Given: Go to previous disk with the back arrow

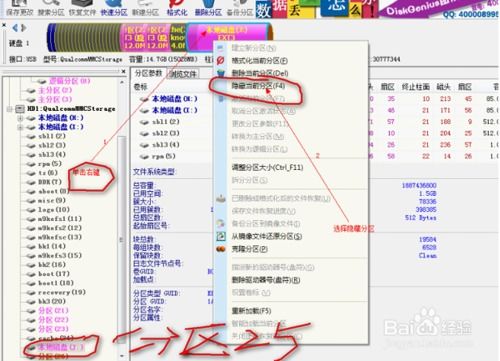Looking at the screenshot, I should tap(15, 28).
